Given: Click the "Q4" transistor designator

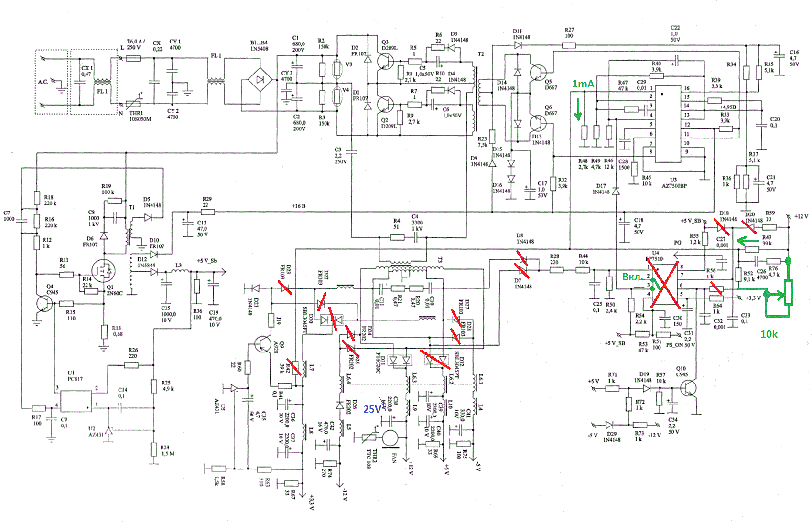Looking at the screenshot, I should pyautogui.click(x=50, y=287).
